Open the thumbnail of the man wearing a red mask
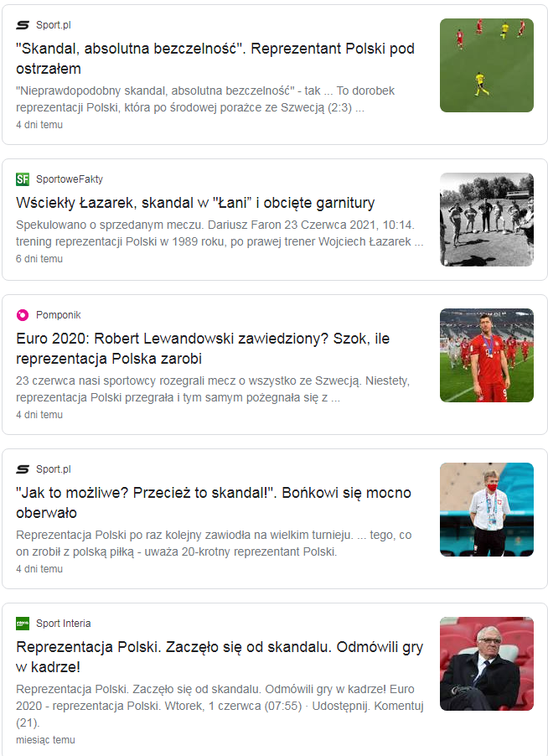 pos(486,510)
